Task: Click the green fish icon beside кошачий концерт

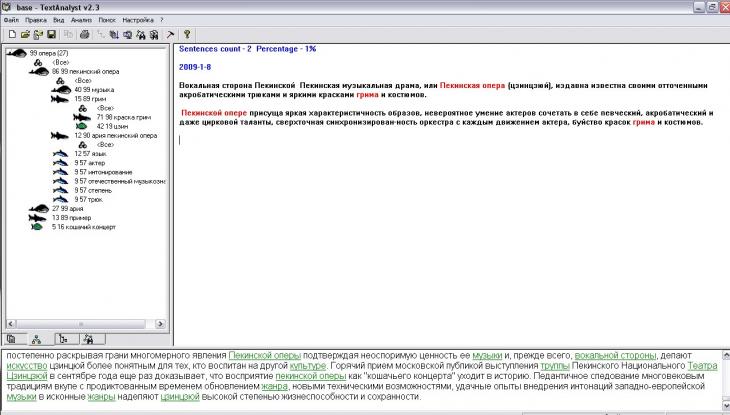Action: 37,227
